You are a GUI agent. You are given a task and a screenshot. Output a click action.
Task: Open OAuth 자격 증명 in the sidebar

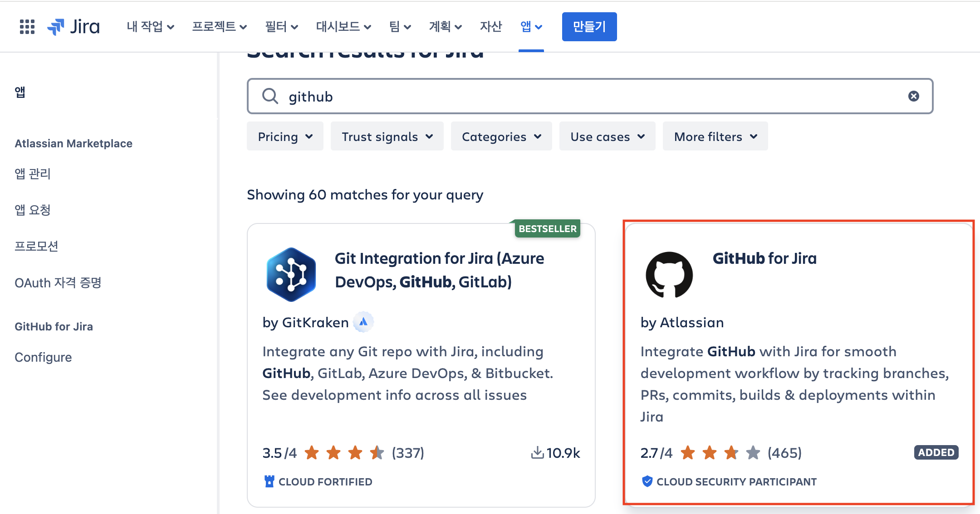tap(58, 283)
